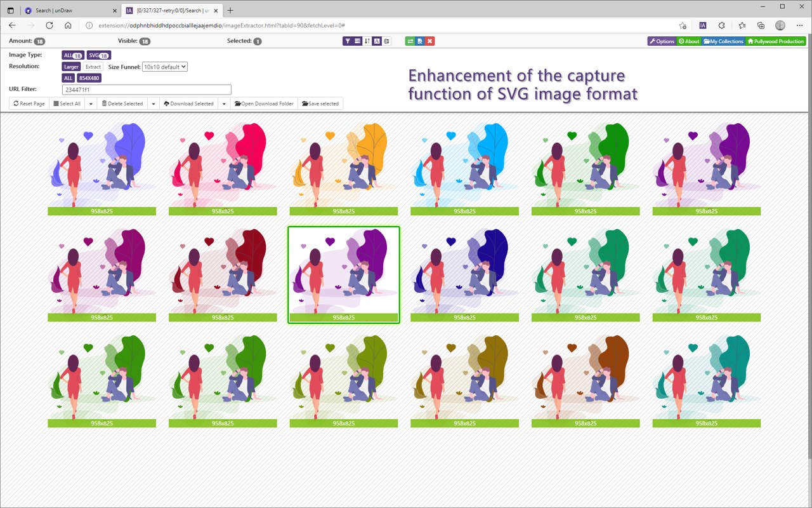The height and width of the screenshot is (508, 812).
Task: Expand Download Selected dropdown arrow
Action: tap(224, 104)
